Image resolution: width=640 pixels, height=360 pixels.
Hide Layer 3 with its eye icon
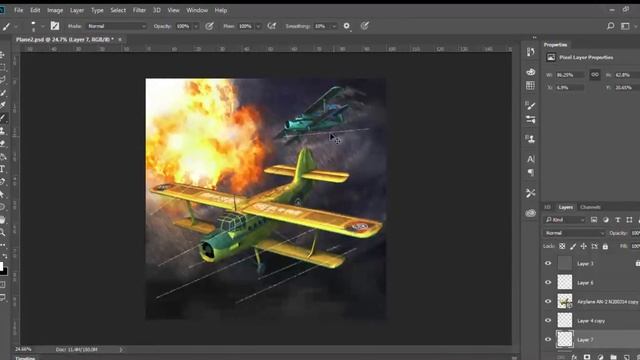(x=548, y=263)
